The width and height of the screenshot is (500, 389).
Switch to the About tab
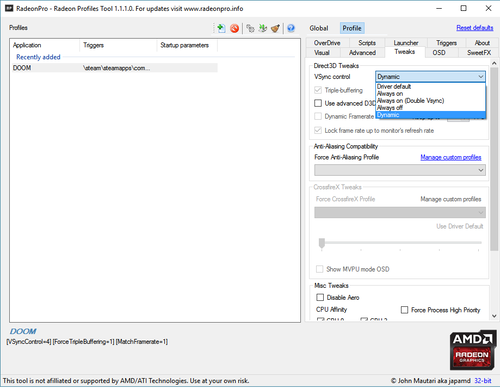pyautogui.click(x=482, y=43)
